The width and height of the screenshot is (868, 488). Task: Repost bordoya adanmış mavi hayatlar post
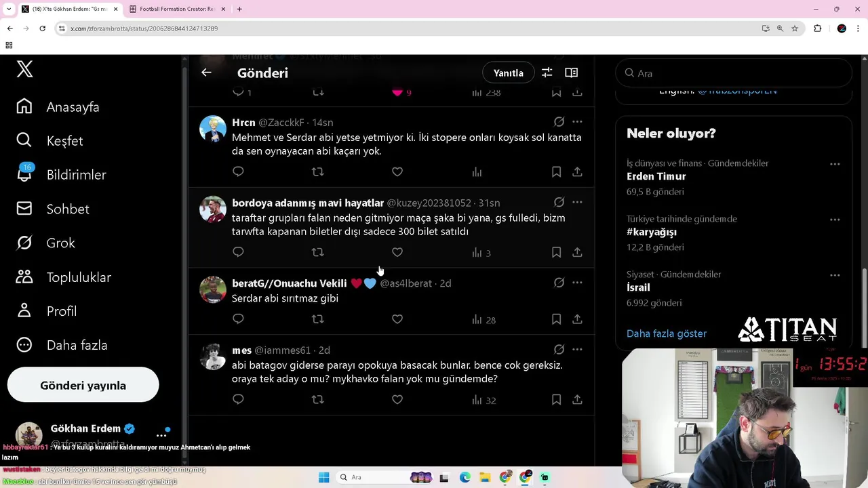click(317, 252)
